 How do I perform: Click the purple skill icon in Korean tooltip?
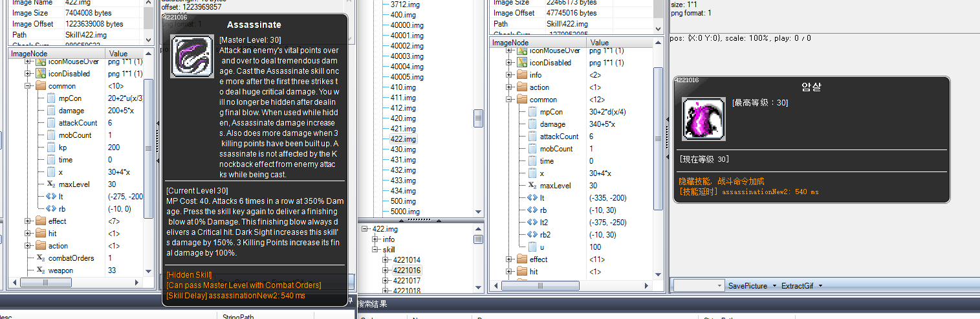(x=703, y=119)
